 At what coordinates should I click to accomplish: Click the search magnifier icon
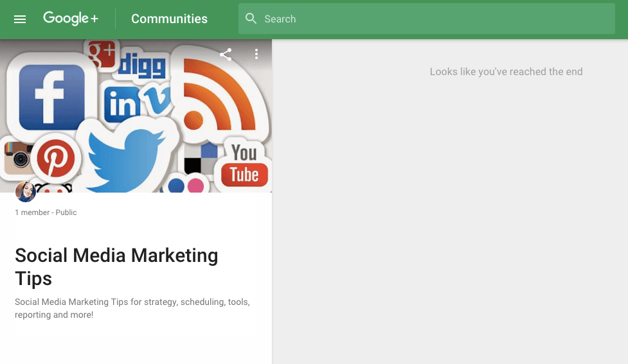pos(251,19)
